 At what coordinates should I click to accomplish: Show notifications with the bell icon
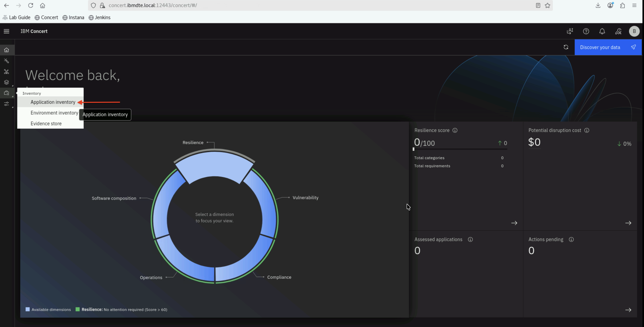point(602,31)
